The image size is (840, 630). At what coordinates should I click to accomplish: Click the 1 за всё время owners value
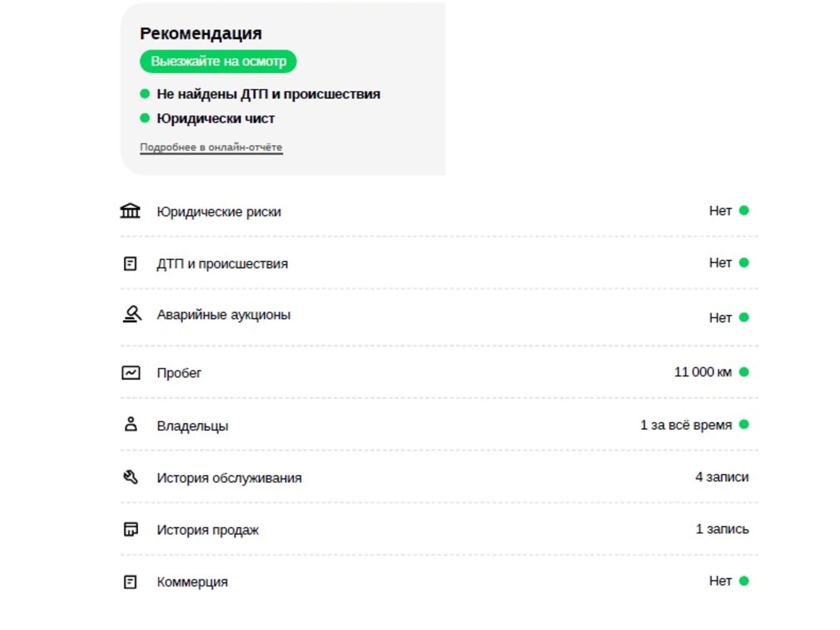tap(686, 425)
